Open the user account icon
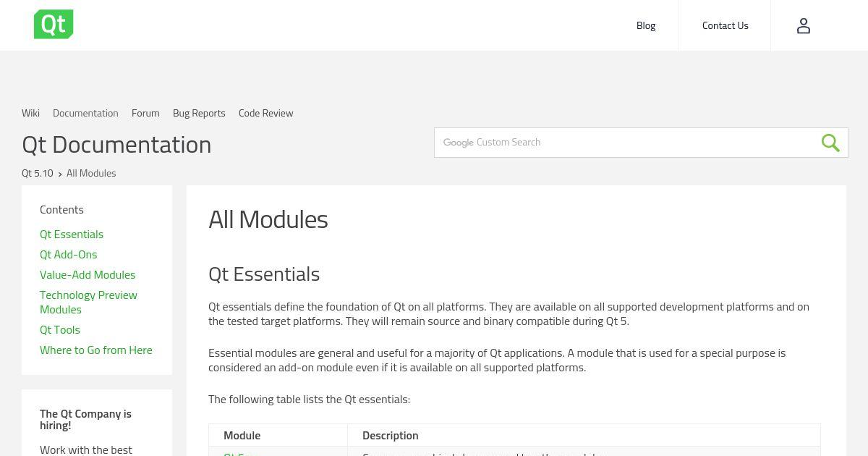Viewport: 868px width, 456px height. [x=803, y=26]
